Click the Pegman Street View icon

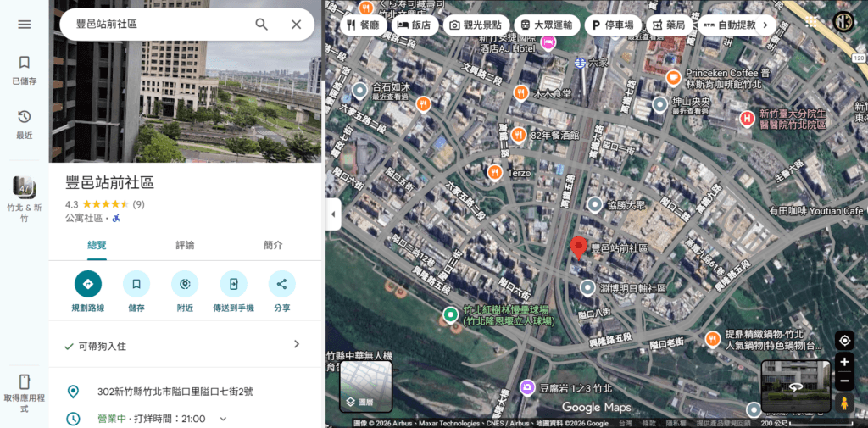[x=844, y=403]
